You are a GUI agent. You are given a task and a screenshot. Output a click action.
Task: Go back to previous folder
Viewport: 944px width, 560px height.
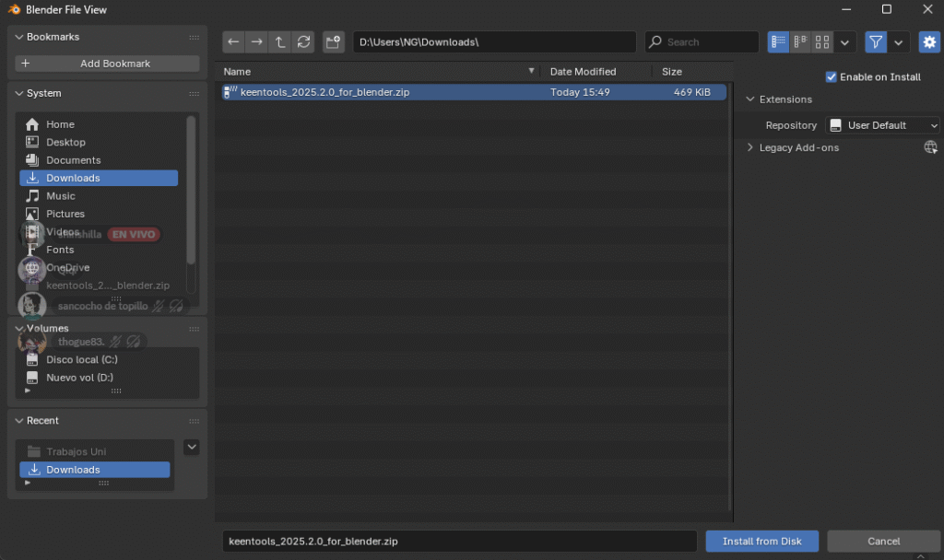pos(233,42)
